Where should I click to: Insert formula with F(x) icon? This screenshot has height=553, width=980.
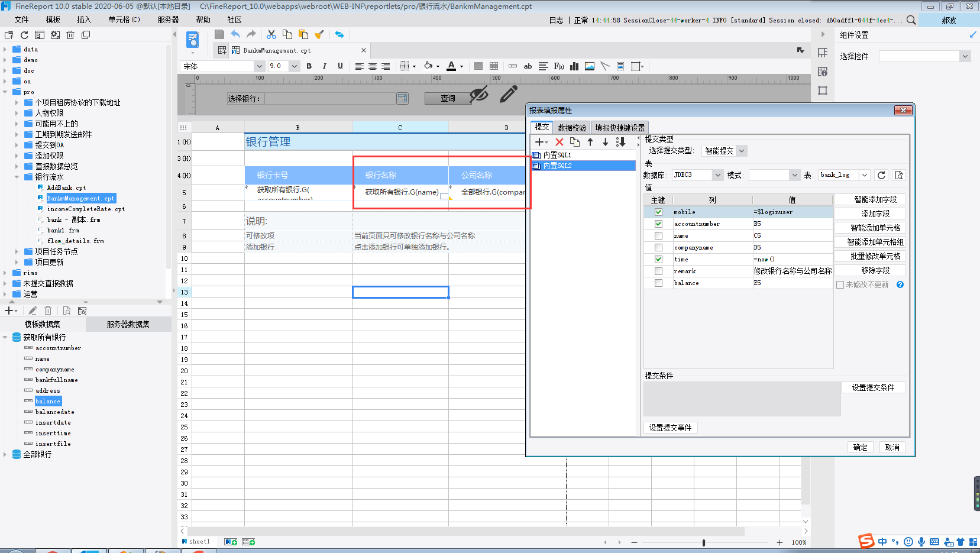point(558,66)
